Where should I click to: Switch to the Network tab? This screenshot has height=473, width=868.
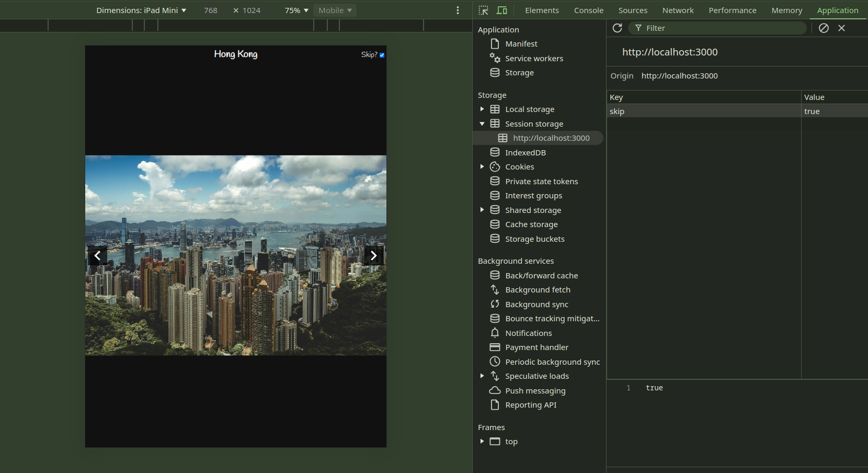[678, 10]
